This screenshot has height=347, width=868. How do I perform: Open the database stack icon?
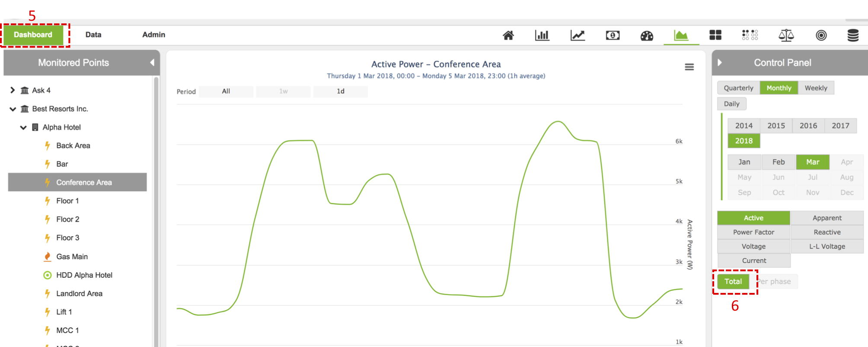[853, 35]
